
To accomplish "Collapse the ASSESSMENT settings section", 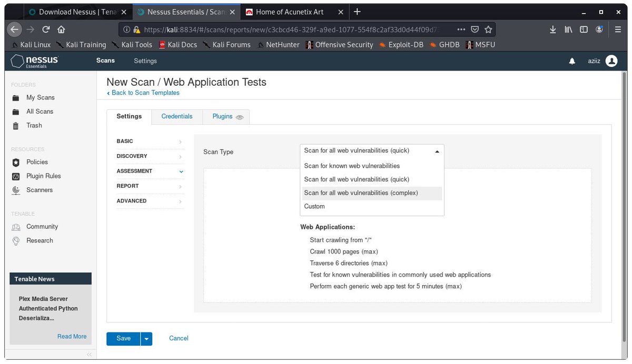I will click(150, 171).
